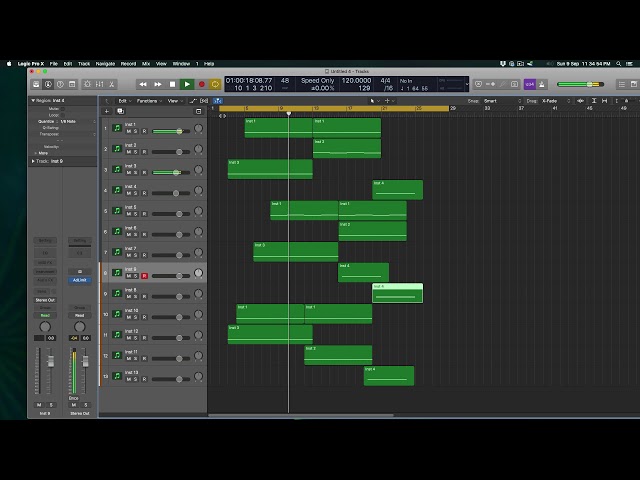Screen dimensions: 640x480
Task: Open Spotlight search in the menu bar
Action: point(619,64)
